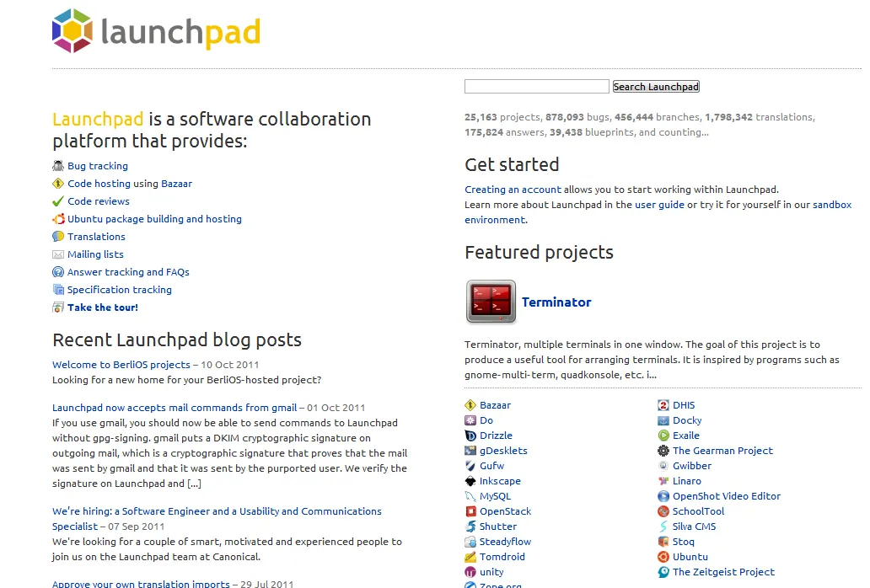This screenshot has width=870, height=588.
Task: Click the Translations speech bubble icon
Action: pyautogui.click(x=57, y=236)
